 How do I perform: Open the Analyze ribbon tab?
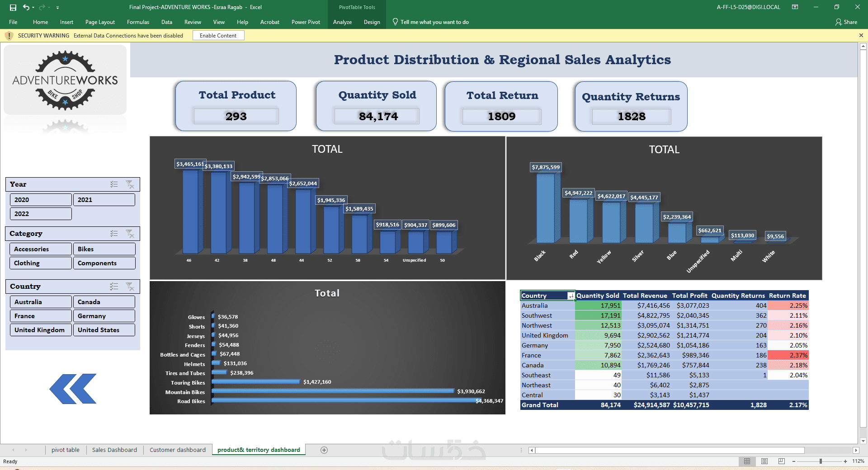pos(342,22)
